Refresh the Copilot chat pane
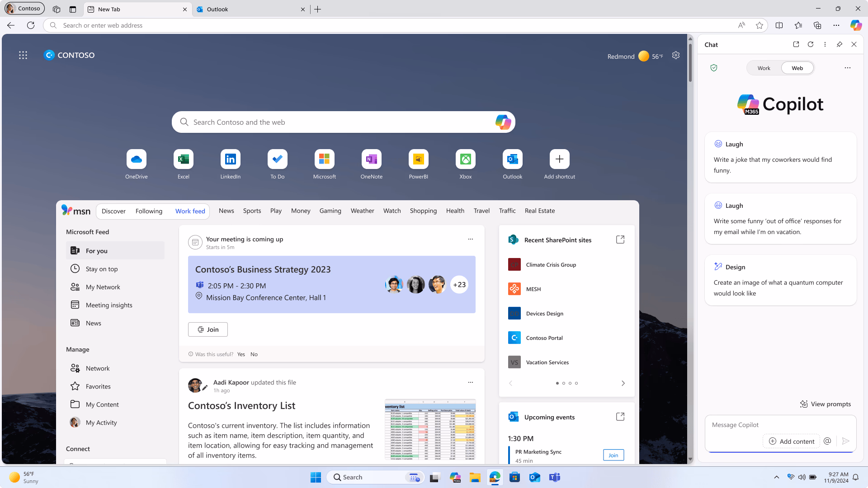Viewport: 868px width, 488px height. coord(811,44)
